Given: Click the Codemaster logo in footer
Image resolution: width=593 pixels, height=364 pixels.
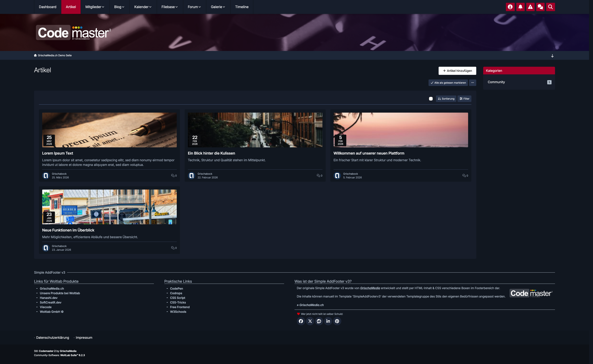Looking at the screenshot, I should pos(531,293).
